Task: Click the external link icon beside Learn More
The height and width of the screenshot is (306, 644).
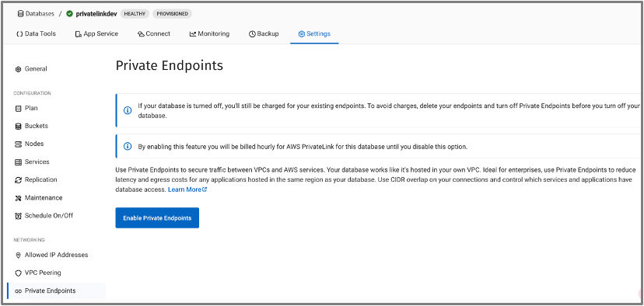Action: 205,190
